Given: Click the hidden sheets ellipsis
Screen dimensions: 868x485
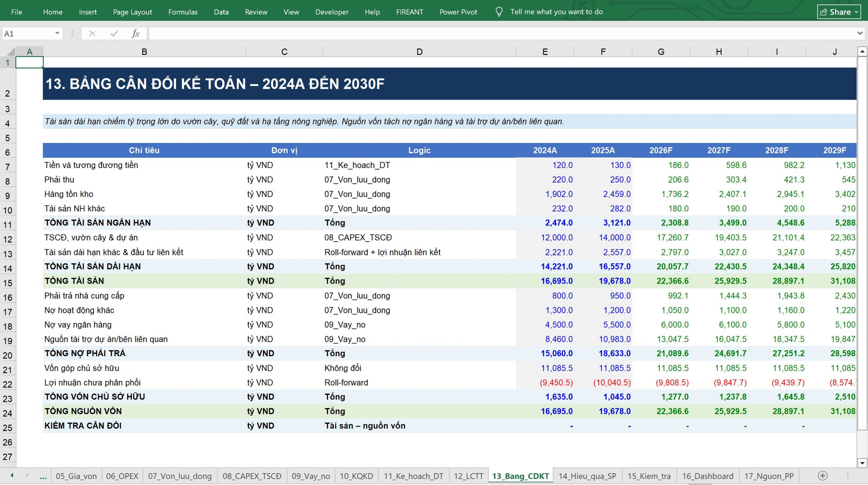Looking at the screenshot, I should (43, 477).
